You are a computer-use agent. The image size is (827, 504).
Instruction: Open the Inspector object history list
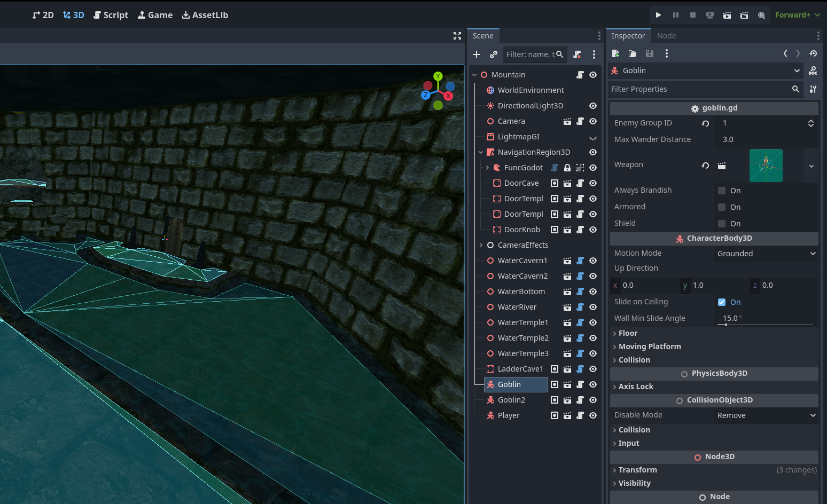[x=813, y=53]
